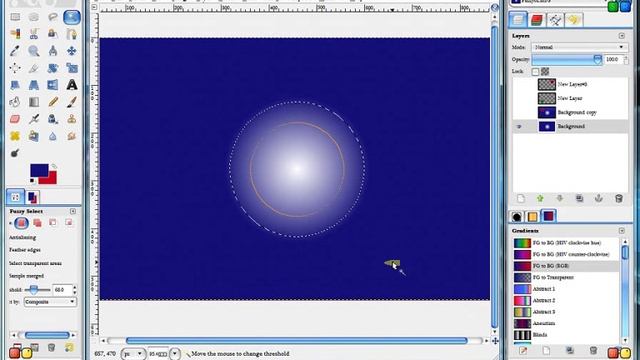Select the Pencil tool
The image size is (640, 360).
tap(53, 102)
